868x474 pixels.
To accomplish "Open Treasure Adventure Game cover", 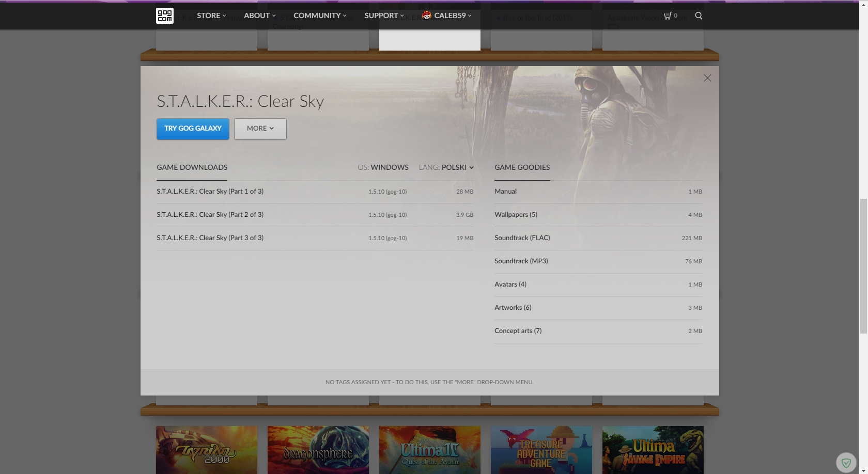I will (x=541, y=450).
